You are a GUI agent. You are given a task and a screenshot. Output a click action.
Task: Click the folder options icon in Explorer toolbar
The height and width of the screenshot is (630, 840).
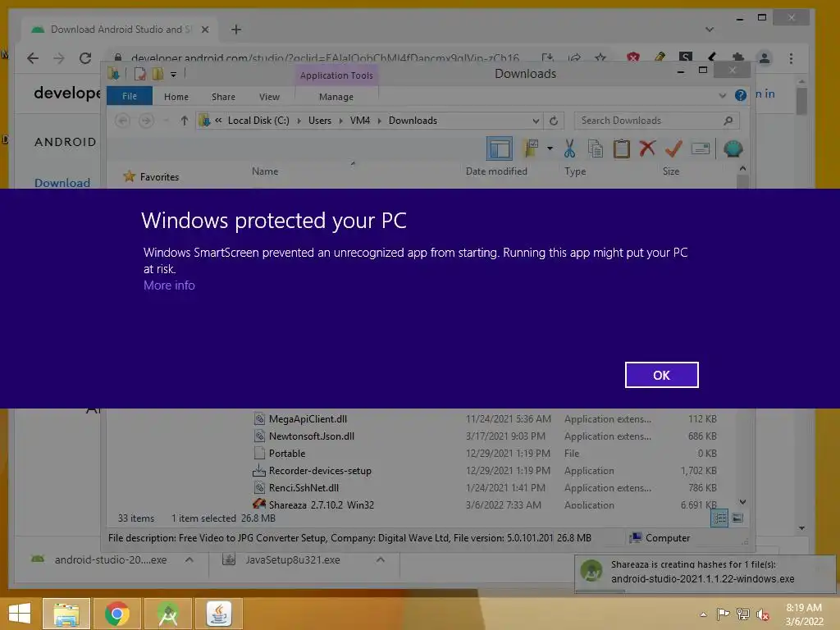tap(531, 148)
